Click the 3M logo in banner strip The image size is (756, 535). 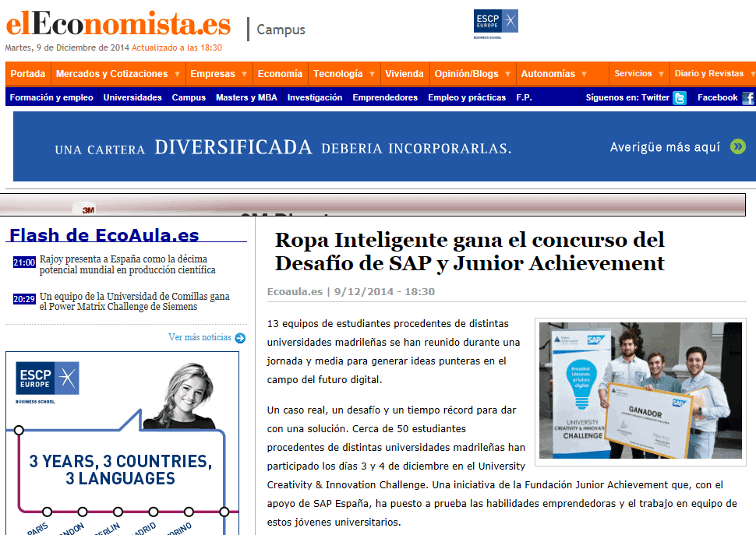tap(88, 210)
